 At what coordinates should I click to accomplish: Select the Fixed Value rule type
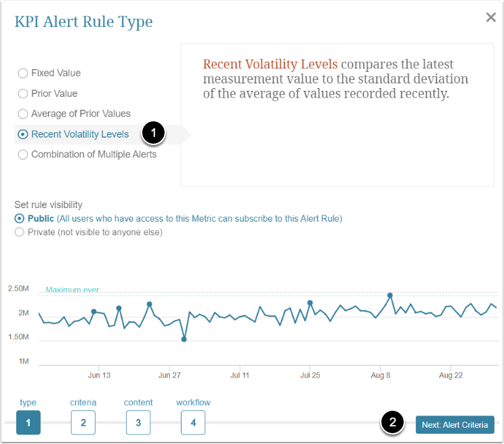coord(23,73)
